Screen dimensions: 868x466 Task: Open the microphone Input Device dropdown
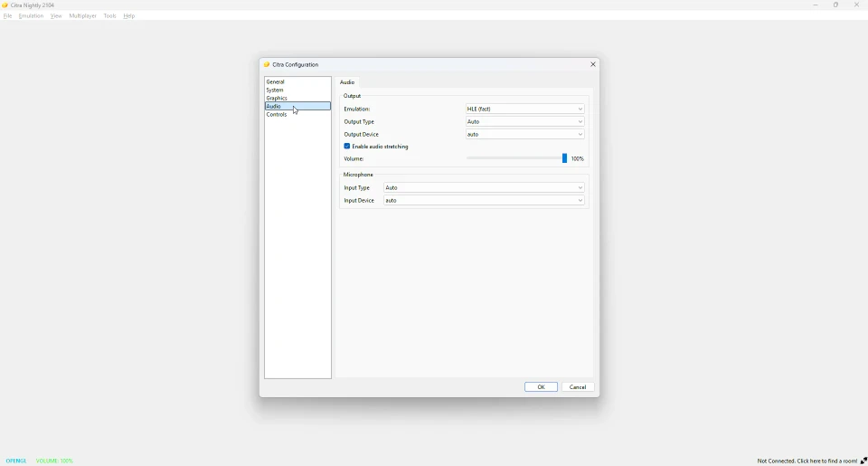pyautogui.click(x=484, y=201)
